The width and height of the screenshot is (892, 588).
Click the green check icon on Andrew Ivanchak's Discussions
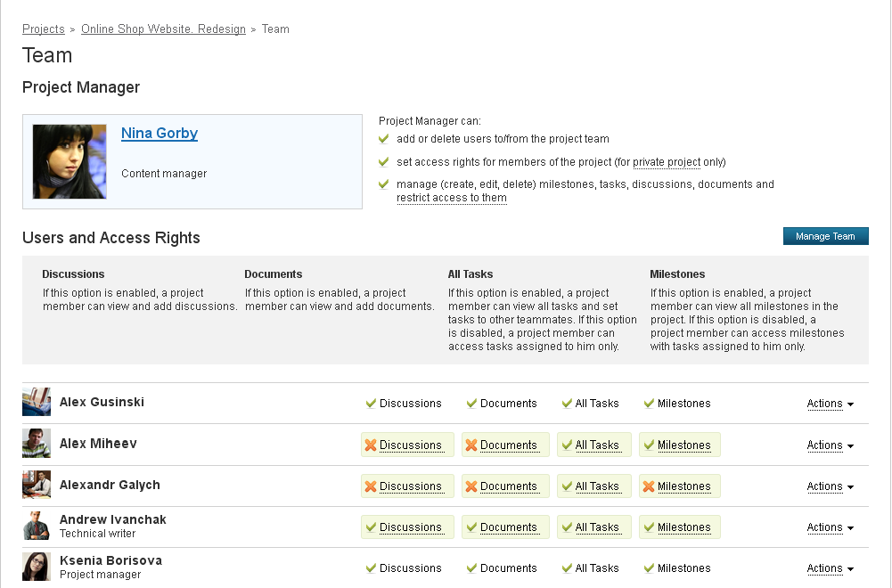click(x=371, y=527)
